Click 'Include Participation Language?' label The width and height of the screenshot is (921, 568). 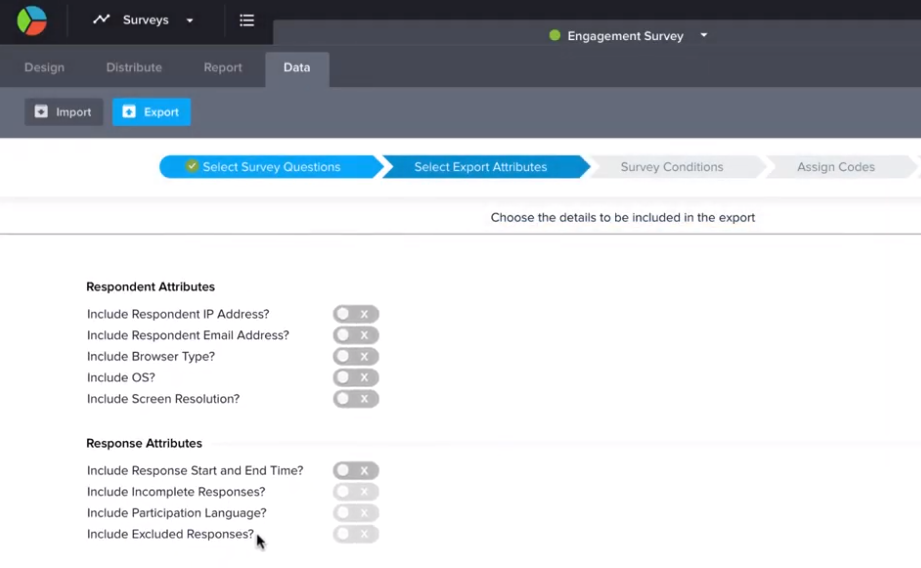pos(177,513)
